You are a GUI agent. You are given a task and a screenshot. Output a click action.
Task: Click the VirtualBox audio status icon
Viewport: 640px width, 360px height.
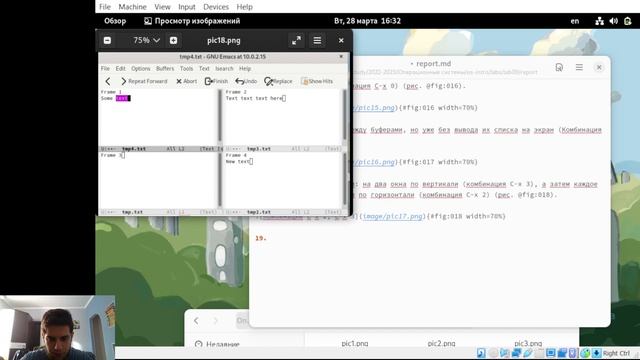504,353
